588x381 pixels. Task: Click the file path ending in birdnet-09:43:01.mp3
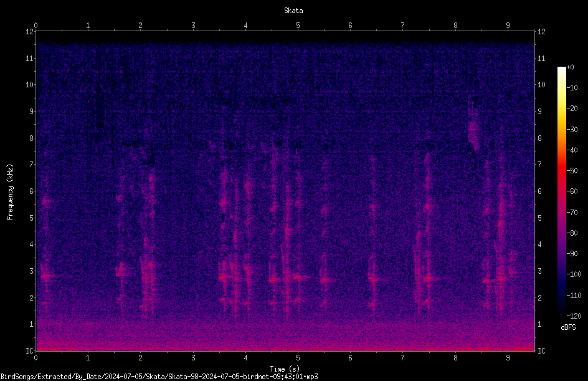point(159,377)
